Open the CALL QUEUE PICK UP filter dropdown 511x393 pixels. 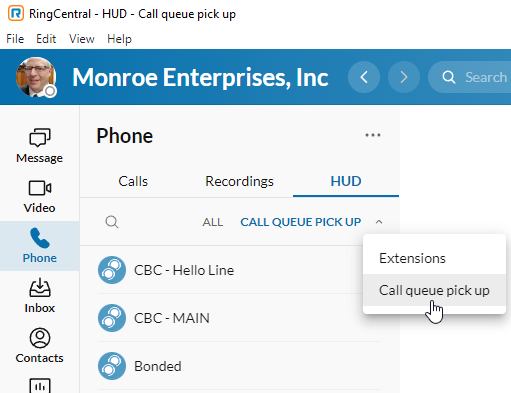pyautogui.click(x=301, y=222)
